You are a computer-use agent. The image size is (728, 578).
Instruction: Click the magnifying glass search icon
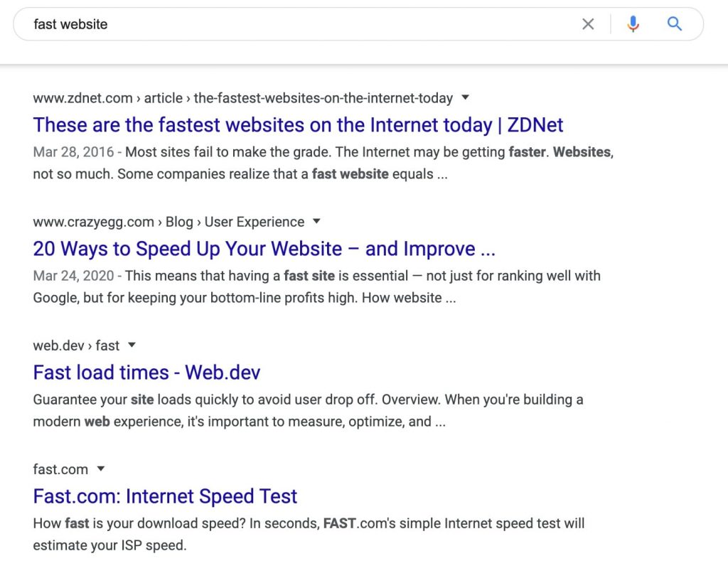(673, 23)
